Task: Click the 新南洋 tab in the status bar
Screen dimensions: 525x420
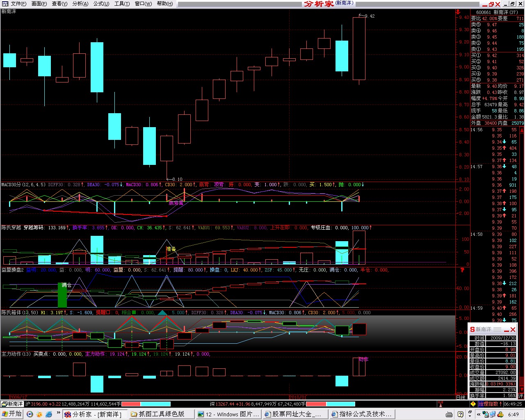Action: tap(13, 404)
